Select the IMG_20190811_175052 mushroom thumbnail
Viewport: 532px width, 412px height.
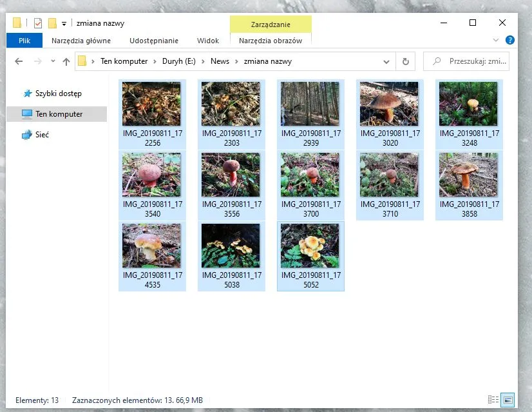point(310,246)
